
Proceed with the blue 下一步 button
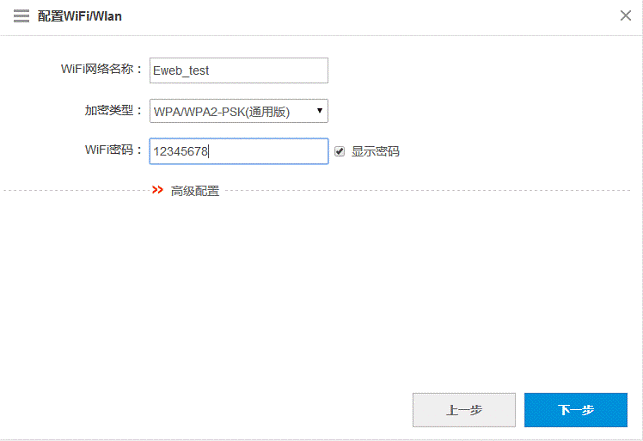(x=575, y=410)
